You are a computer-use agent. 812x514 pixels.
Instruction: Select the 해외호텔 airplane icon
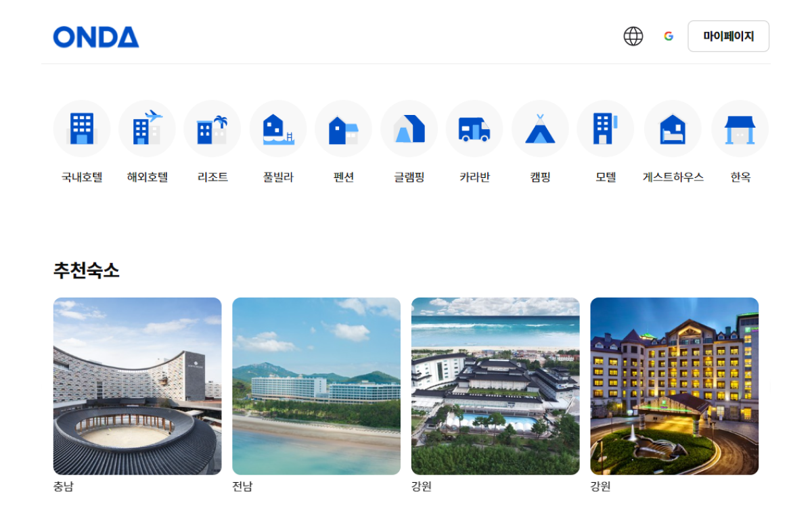[x=147, y=128]
